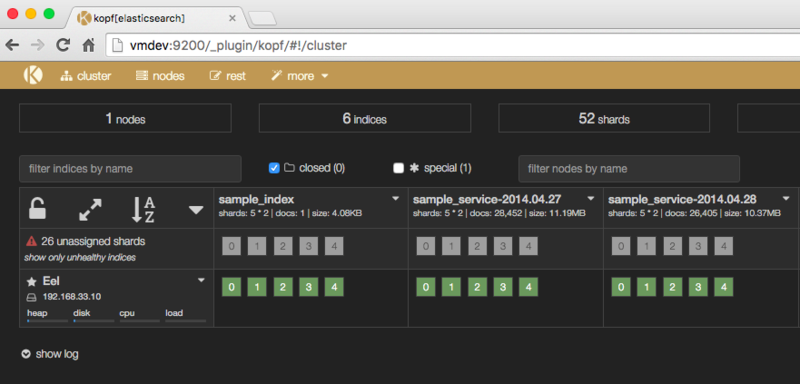Click the browser forward arrow

tap(38, 45)
